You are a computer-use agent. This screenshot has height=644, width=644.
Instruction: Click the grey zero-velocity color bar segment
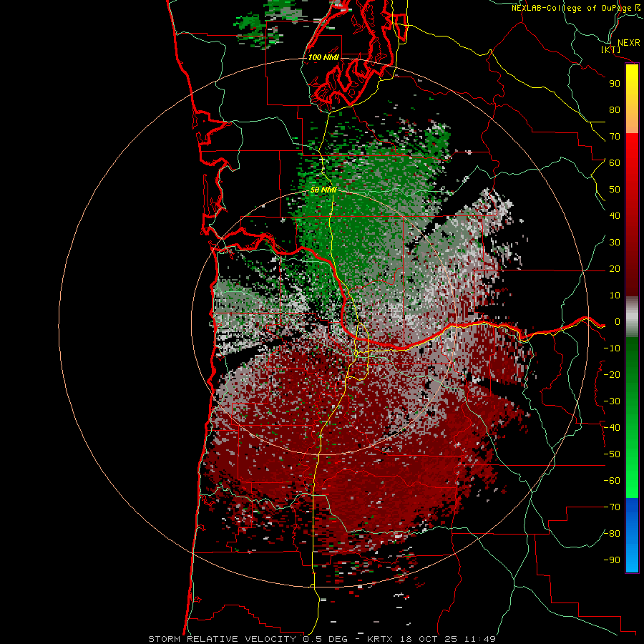(x=632, y=317)
